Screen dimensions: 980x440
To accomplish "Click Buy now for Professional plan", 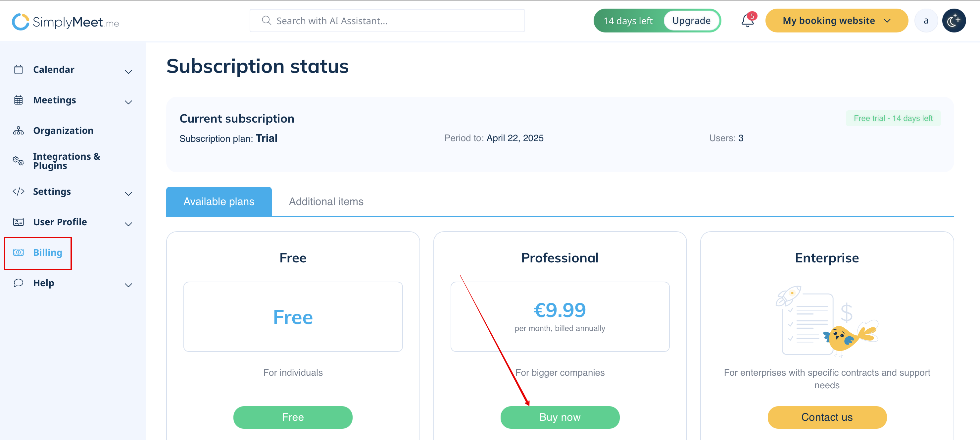I will 560,417.
